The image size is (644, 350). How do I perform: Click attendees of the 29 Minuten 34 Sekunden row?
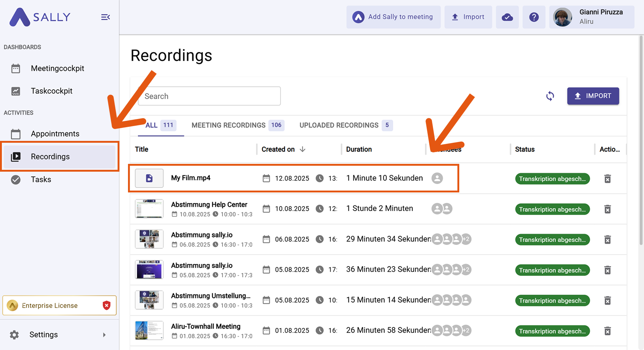[x=451, y=239]
